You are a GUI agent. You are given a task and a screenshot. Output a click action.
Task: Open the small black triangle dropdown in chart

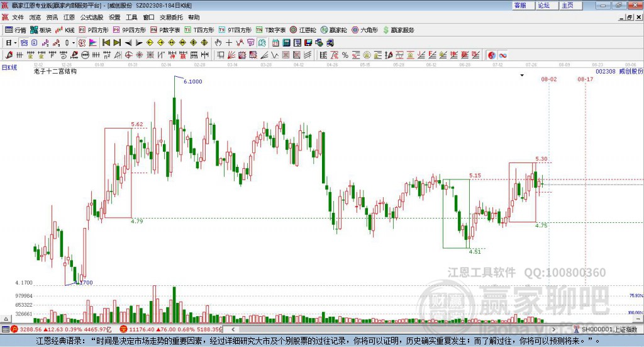pyautogui.click(x=522, y=75)
